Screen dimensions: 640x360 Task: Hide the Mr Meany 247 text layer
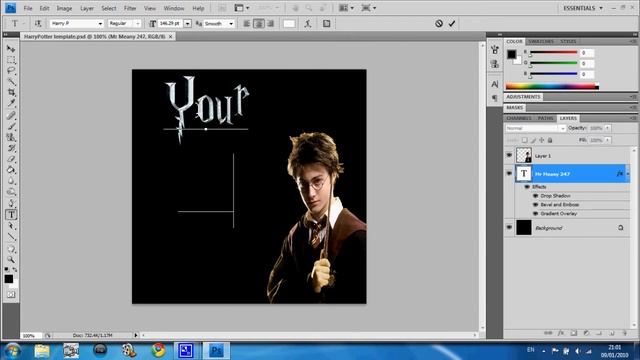[x=509, y=174]
